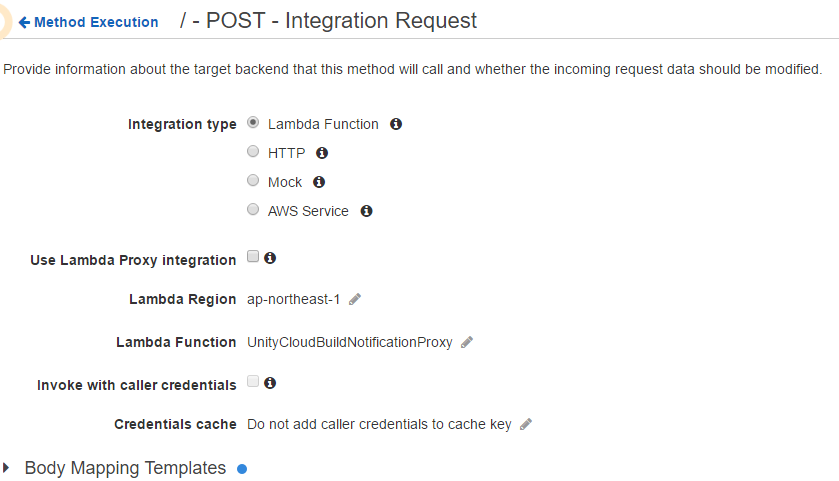The width and height of the screenshot is (839, 481).
Task: Click info icon beside HTTP option
Action: coord(322,154)
